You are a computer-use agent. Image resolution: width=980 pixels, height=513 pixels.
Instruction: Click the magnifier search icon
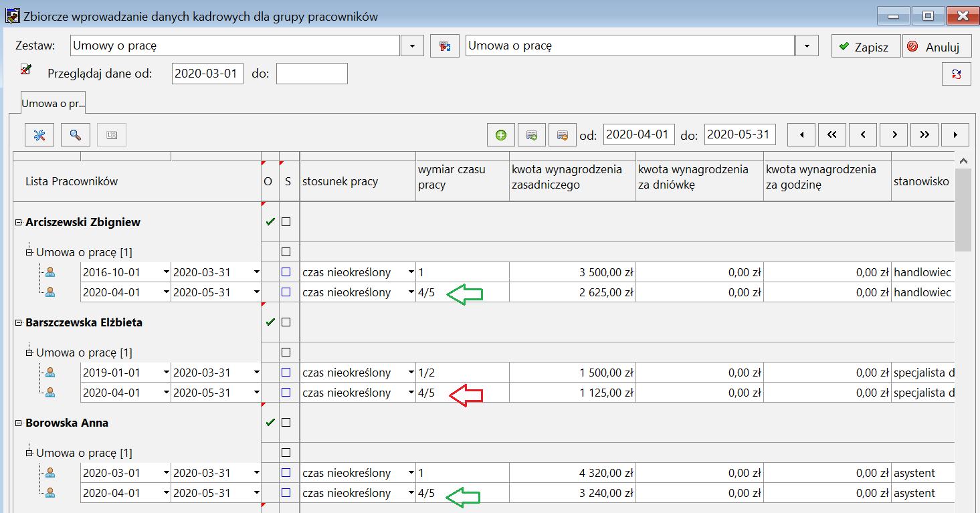[76, 135]
